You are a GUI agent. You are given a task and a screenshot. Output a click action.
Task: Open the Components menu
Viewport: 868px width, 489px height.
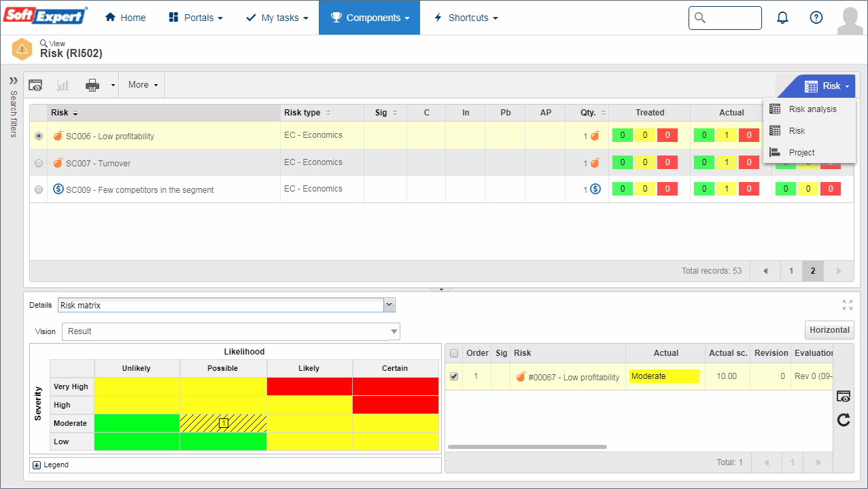tap(370, 18)
